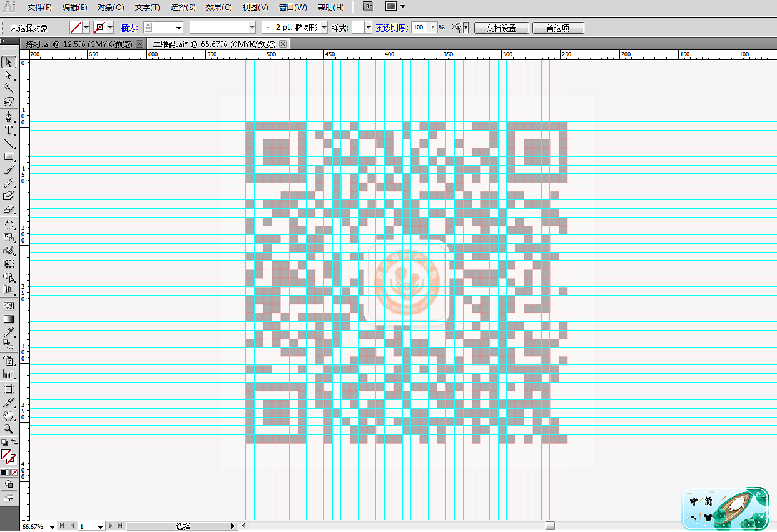
Task: Select the Hand tool
Action: (9, 416)
